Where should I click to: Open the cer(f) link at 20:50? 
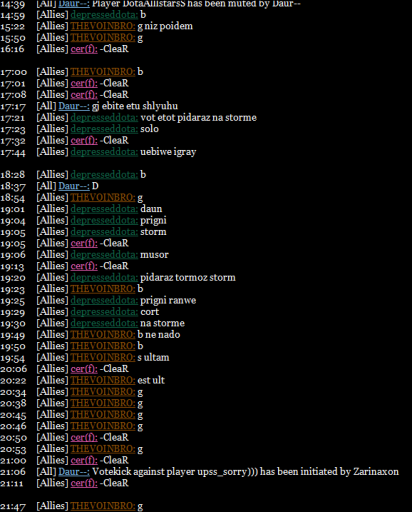tap(84, 437)
